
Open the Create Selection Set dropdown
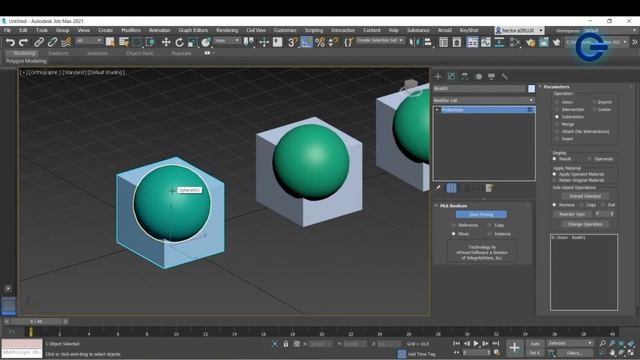click(380, 40)
